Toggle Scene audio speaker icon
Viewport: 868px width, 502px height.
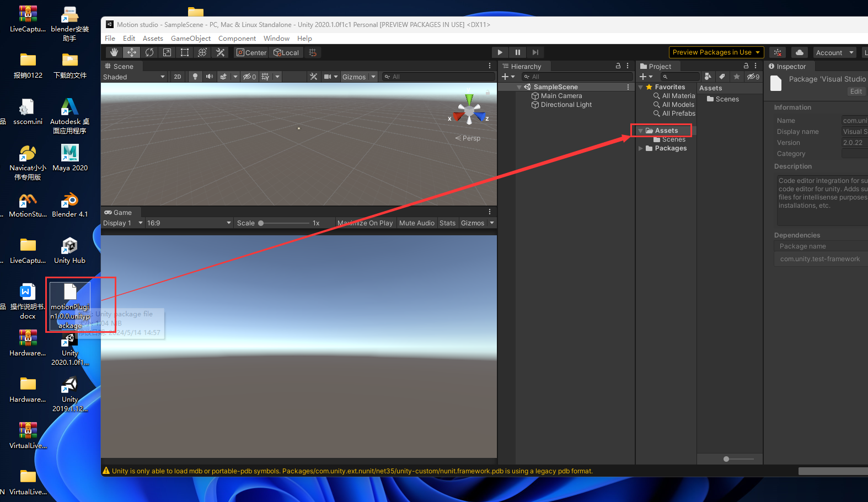209,77
